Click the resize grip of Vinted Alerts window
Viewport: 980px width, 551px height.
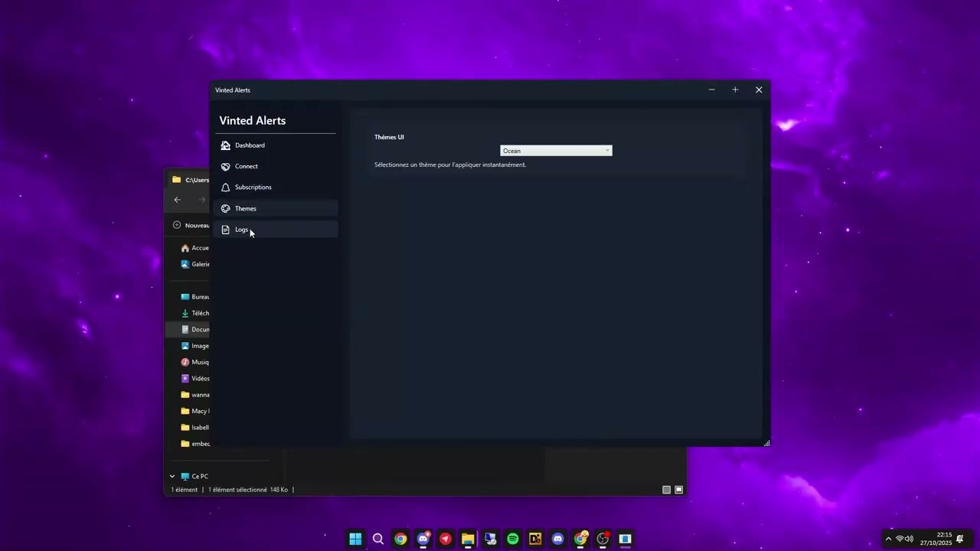click(766, 443)
